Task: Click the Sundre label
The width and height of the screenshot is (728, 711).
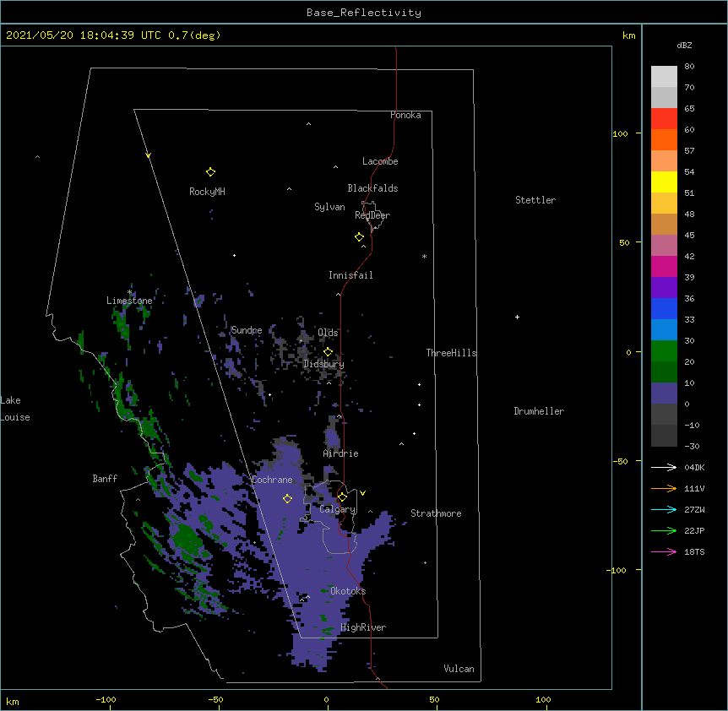Action: pos(247,330)
